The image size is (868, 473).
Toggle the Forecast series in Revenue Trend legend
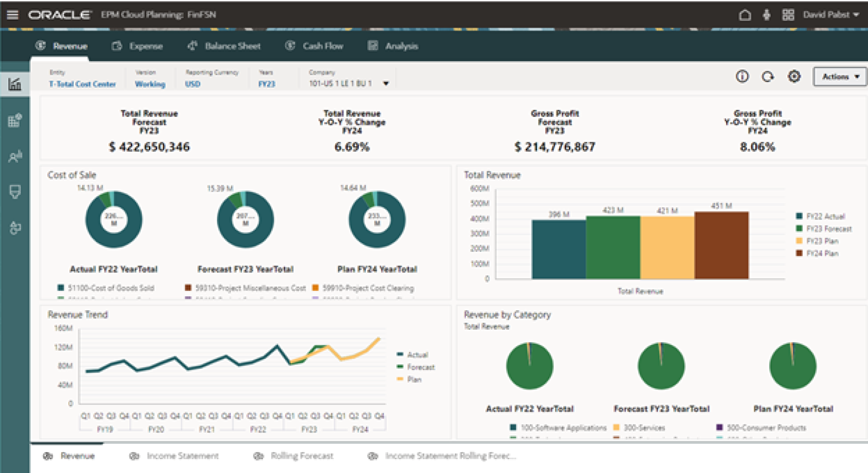416,367
